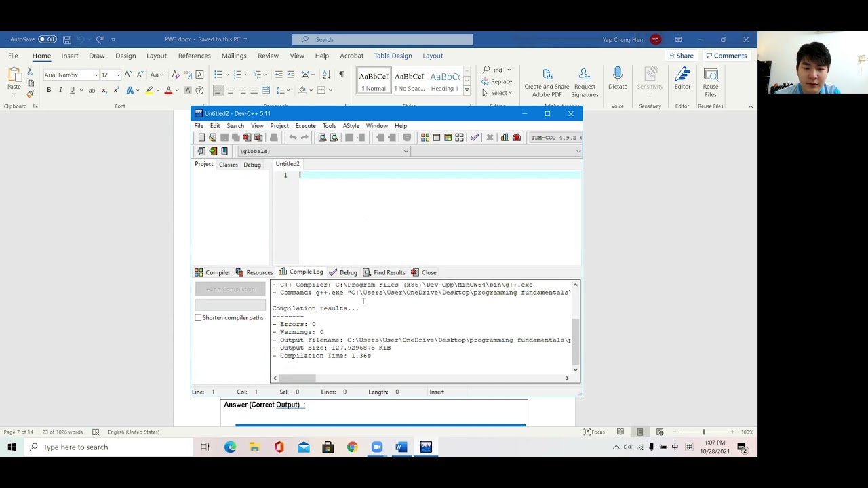This screenshot has height=488, width=868.
Task: Switch to Read Mode view in Word status bar
Action: [620, 432]
